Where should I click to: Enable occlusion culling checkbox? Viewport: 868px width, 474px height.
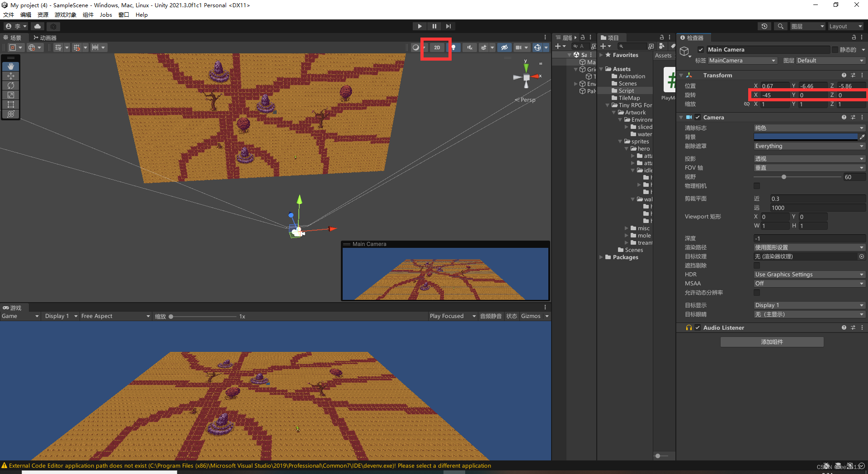pyautogui.click(x=757, y=265)
